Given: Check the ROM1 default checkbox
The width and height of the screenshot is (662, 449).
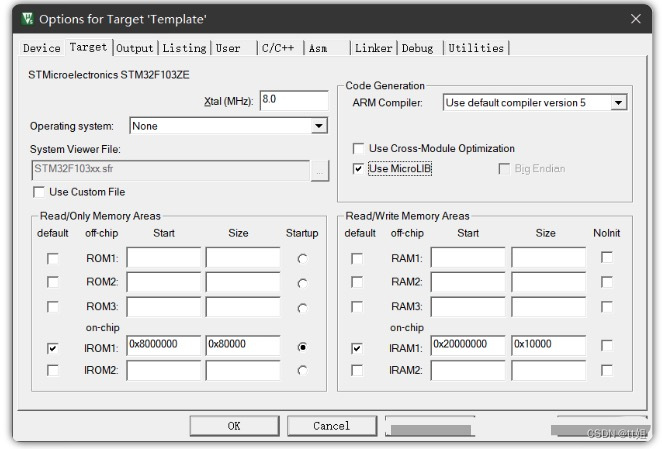Looking at the screenshot, I should tap(53, 259).
